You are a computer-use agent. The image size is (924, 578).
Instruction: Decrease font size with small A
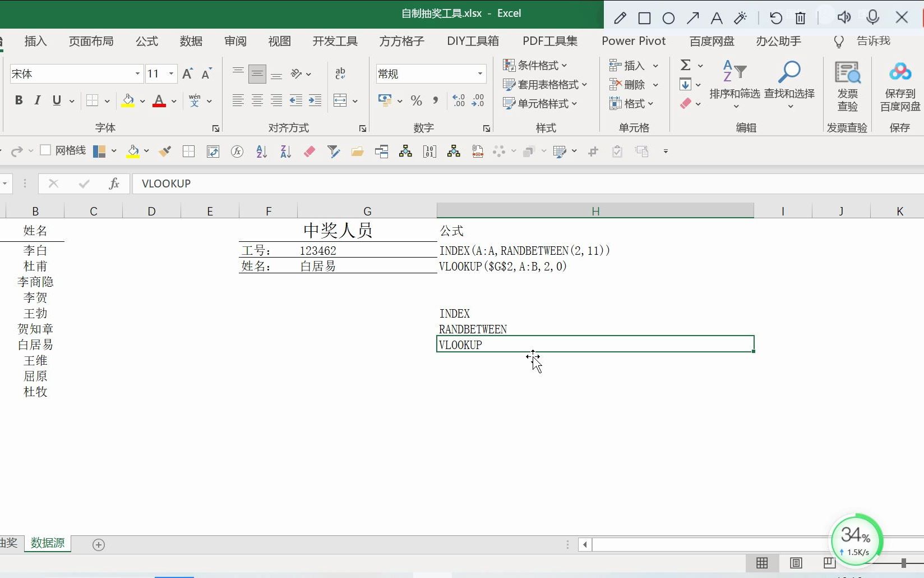pyautogui.click(x=206, y=74)
